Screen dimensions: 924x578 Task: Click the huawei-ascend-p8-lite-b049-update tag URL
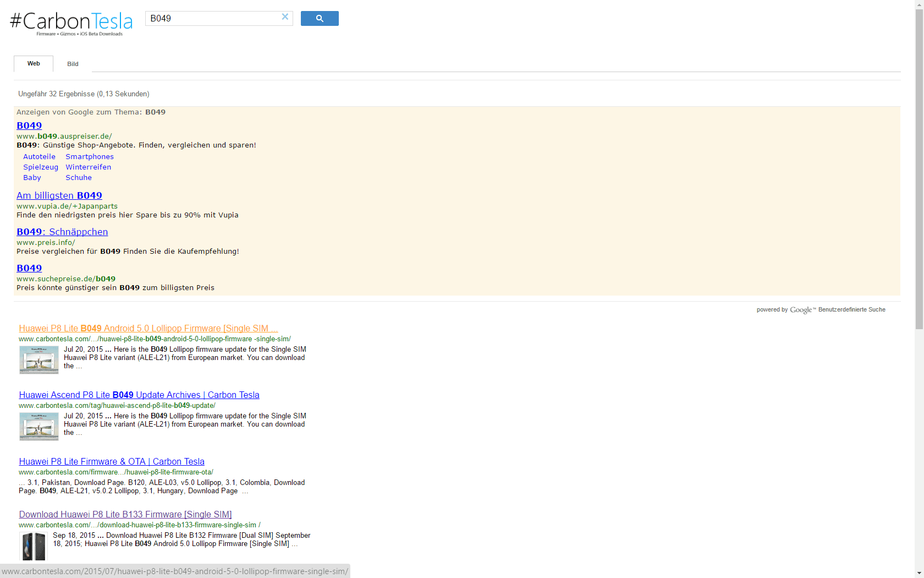click(117, 406)
